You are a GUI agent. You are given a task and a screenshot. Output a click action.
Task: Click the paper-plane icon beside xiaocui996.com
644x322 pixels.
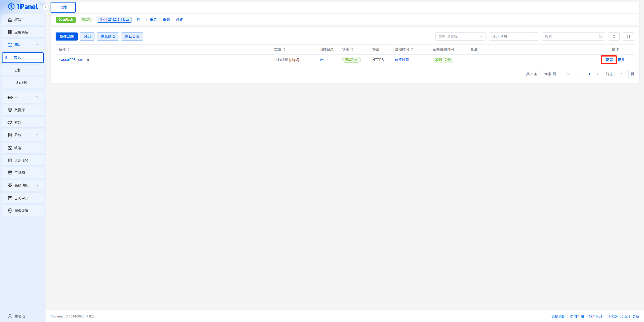click(x=88, y=60)
